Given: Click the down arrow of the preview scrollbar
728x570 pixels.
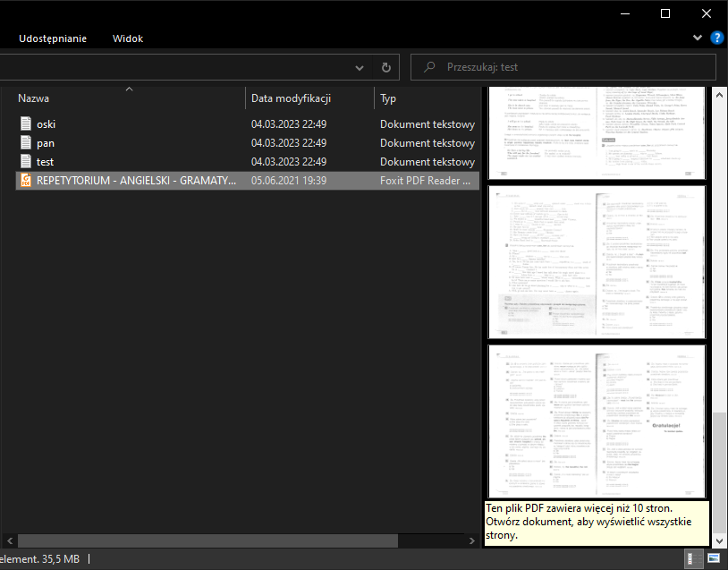Looking at the screenshot, I should tap(719, 540).
